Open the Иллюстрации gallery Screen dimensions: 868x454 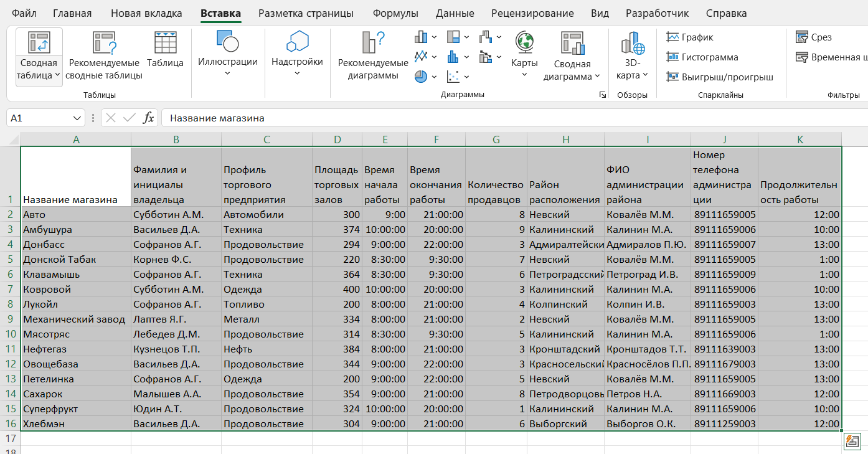[227, 55]
